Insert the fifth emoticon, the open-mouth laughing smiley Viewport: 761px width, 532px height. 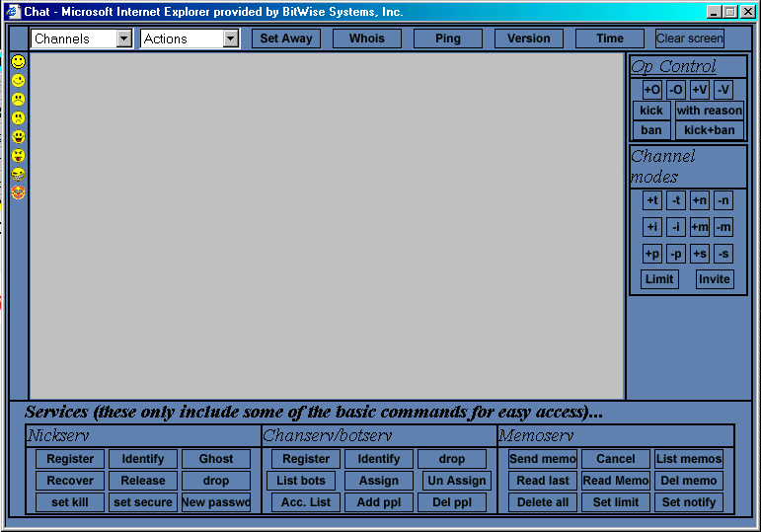(x=18, y=136)
